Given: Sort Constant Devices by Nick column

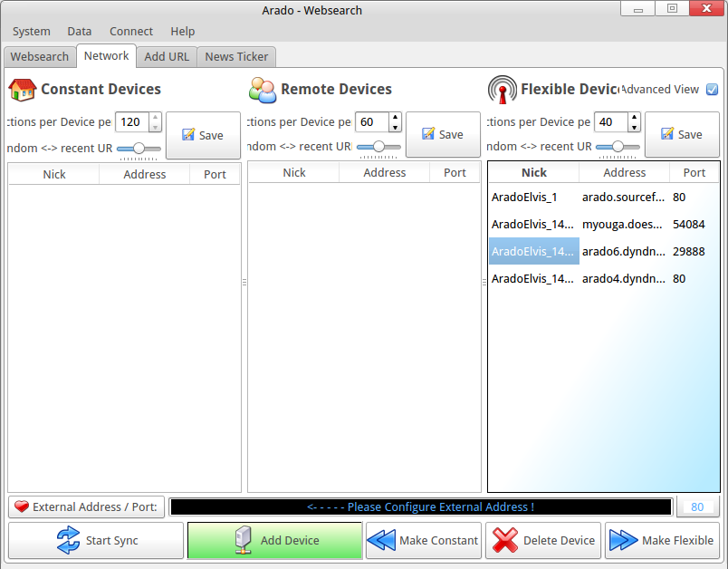Looking at the screenshot, I should click(x=53, y=175).
